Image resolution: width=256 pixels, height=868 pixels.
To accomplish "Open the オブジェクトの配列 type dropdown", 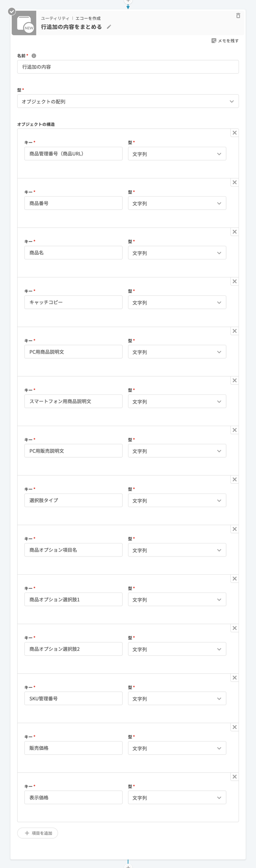I will pyautogui.click(x=128, y=101).
